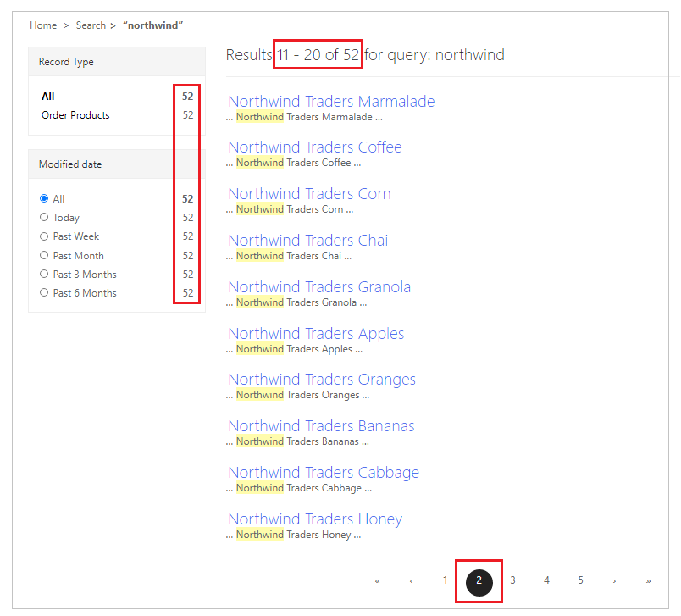Screen dimensions: 681x616
Task: Click current page 2 button
Action: click(x=479, y=582)
